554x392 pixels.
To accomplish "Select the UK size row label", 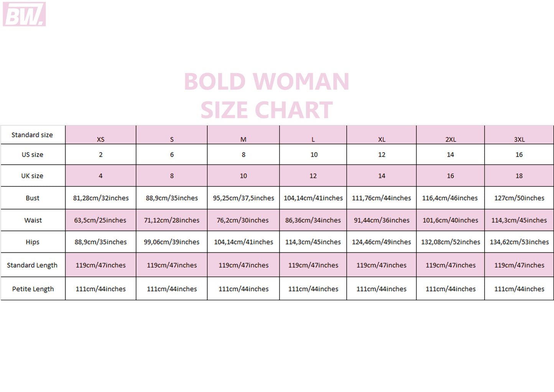I will (x=32, y=176).
